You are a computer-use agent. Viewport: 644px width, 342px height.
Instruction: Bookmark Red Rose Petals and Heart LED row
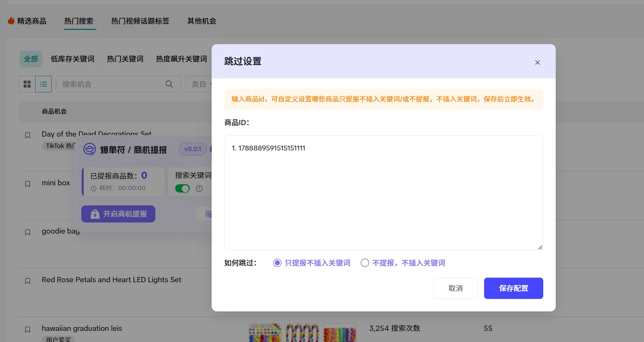pyautogui.click(x=27, y=281)
